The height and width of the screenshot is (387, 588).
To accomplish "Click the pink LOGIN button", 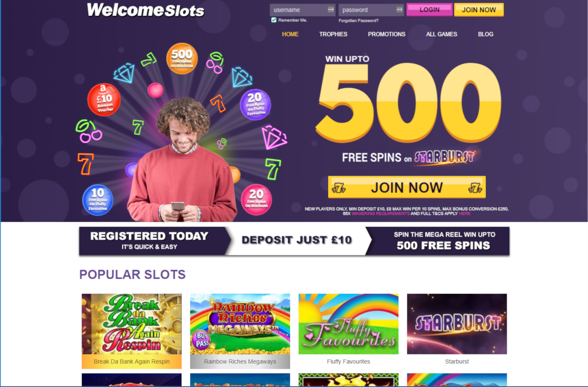I will pos(430,9).
